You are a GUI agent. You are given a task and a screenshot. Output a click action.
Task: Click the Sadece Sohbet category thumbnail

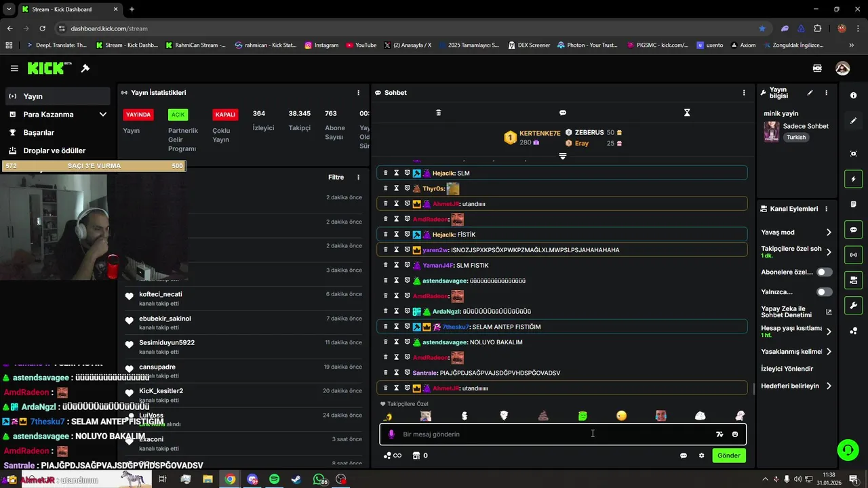coord(771,131)
